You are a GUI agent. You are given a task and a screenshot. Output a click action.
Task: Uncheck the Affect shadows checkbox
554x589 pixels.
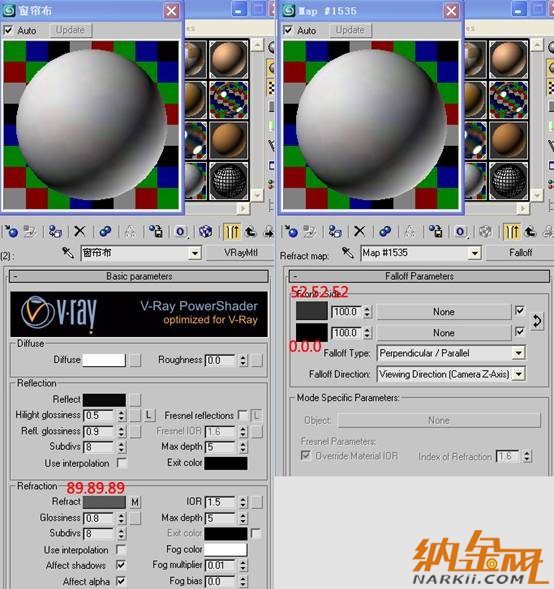[x=121, y=565]
